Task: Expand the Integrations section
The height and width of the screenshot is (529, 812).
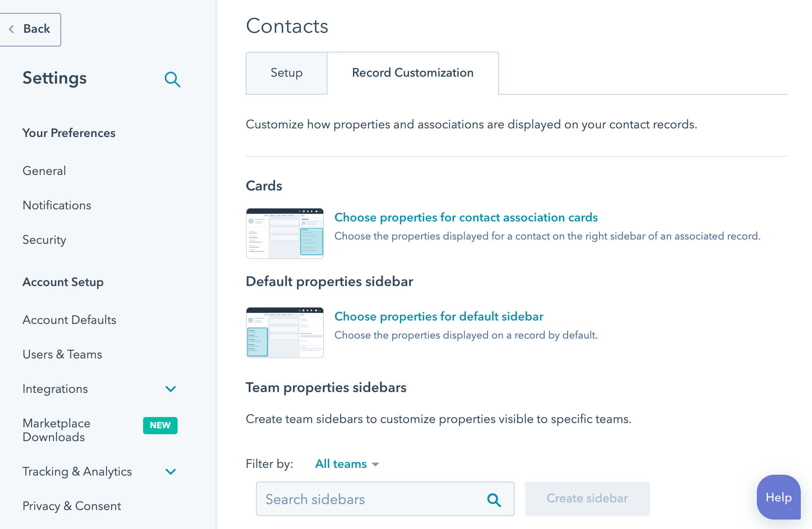Action: 171,389
